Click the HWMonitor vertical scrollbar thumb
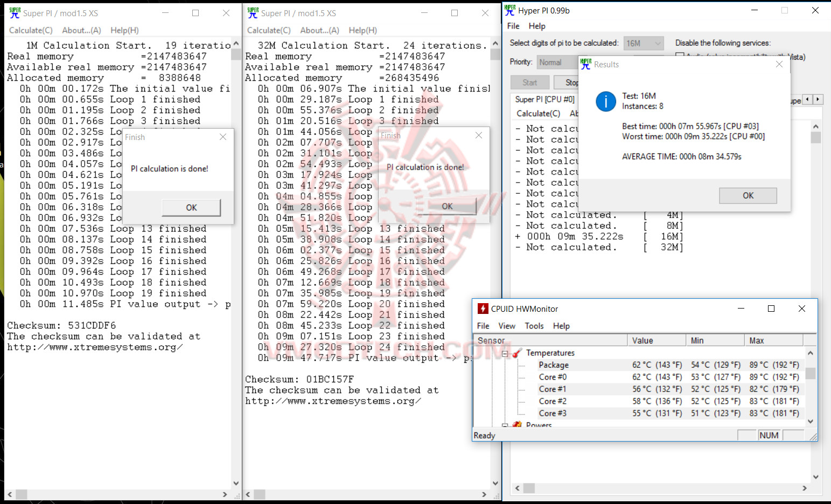 (811, 373)
